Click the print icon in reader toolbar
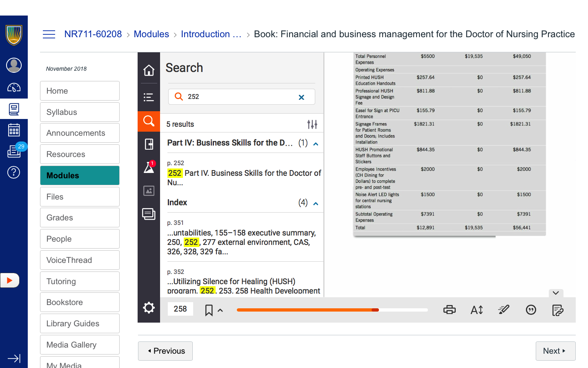Viewport: 588px width, 368px height. [449, 310]
